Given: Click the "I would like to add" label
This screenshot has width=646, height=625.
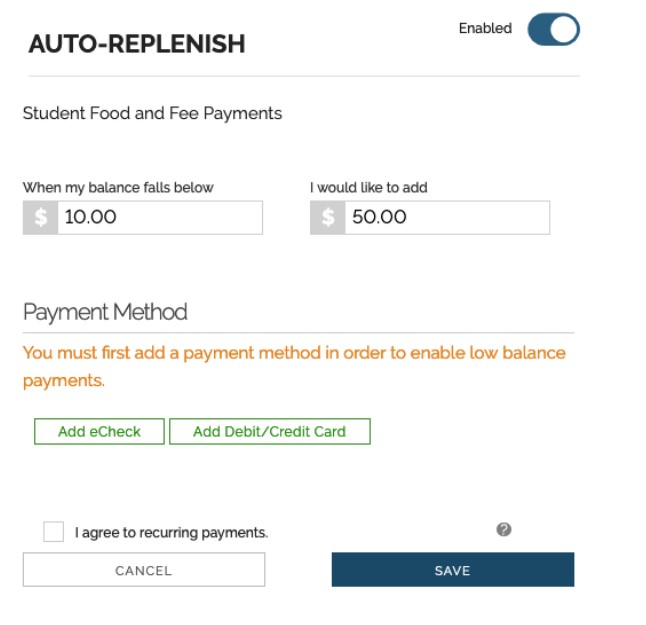Looking at the screenshot, I should 369,187.
